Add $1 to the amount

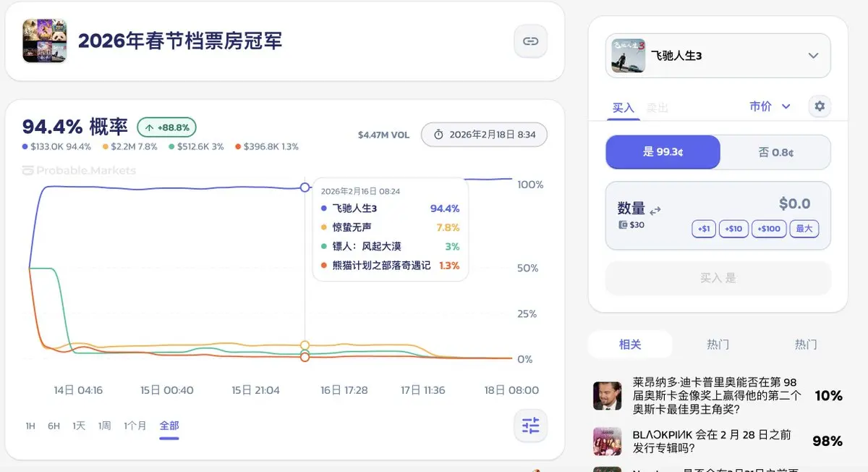[x=704, y=229]
